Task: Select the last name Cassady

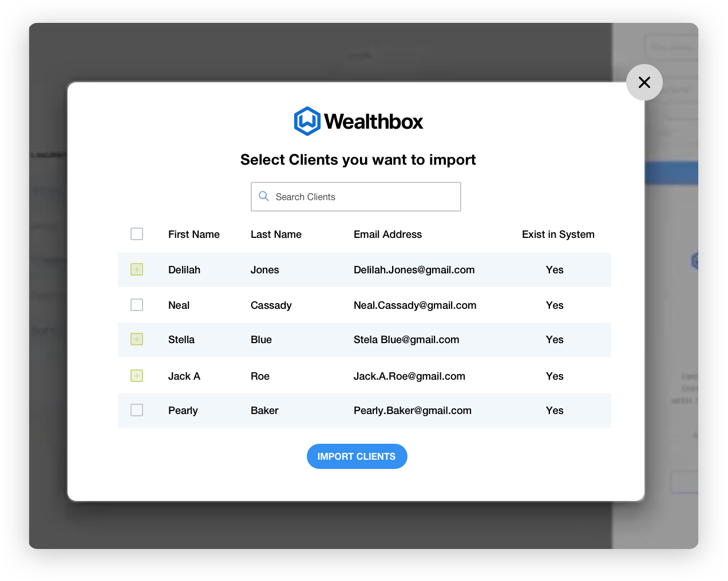Action: click(271, 305)
